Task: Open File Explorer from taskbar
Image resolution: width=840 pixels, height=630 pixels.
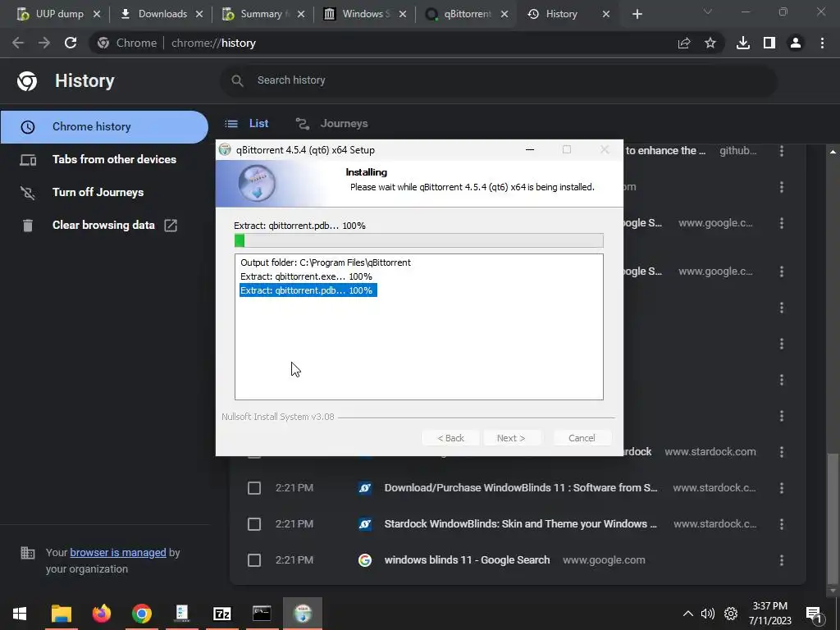Action: tap(62, 614)
